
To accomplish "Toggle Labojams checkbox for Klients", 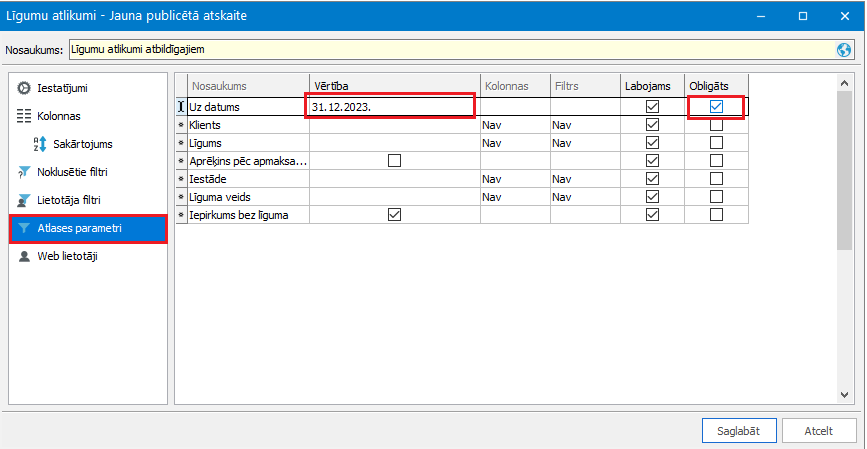I will 652,125.
